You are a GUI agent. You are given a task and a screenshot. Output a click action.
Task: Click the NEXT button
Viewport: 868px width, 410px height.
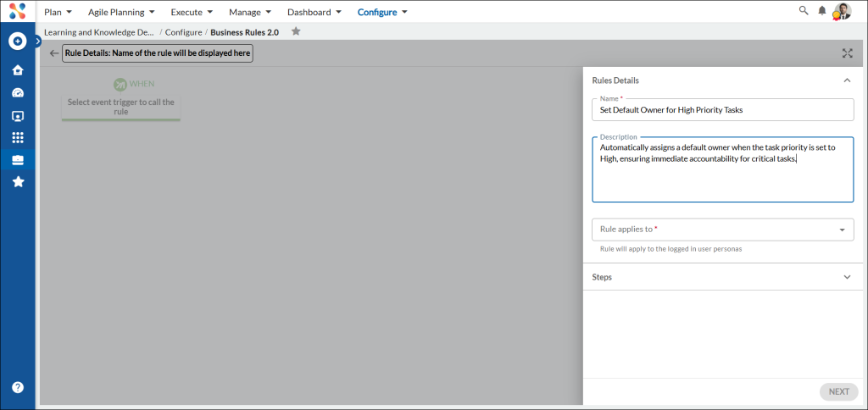[838, 391]
